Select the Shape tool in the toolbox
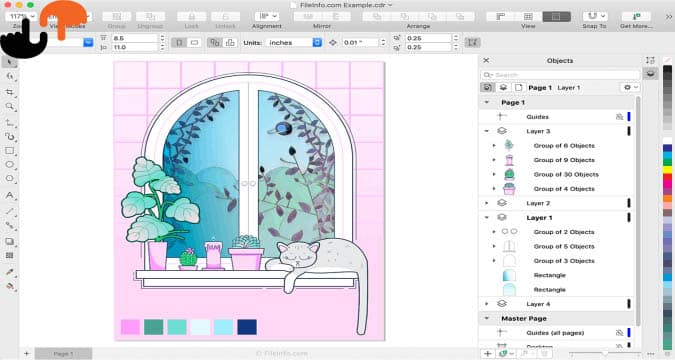The width and height of the screenshot is (675, 360). coord(9,77)
